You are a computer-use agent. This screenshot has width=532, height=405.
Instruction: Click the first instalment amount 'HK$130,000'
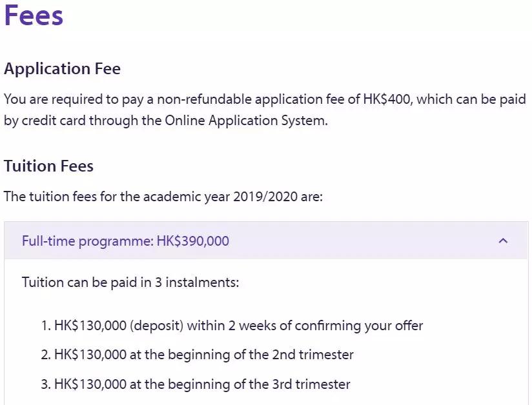click(x=90, y=325)
